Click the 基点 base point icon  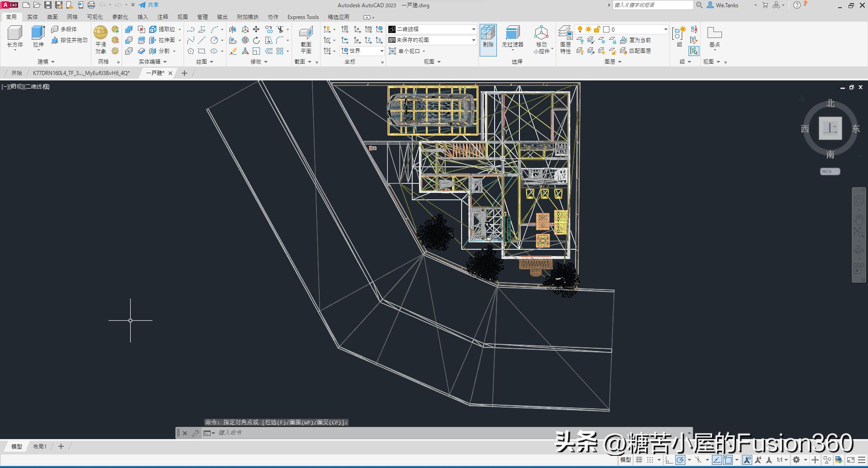click(714, 33)
